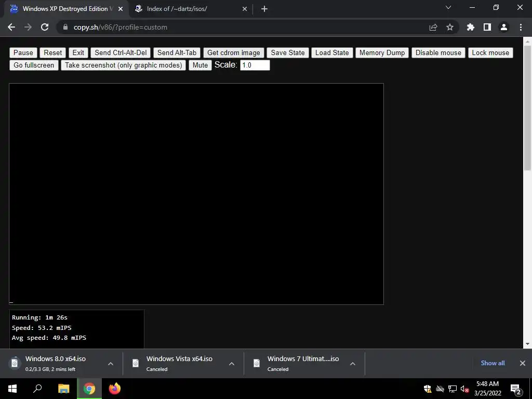532x399 pixels.
Task: Open the side panel icon
Action: pos(487,27)
